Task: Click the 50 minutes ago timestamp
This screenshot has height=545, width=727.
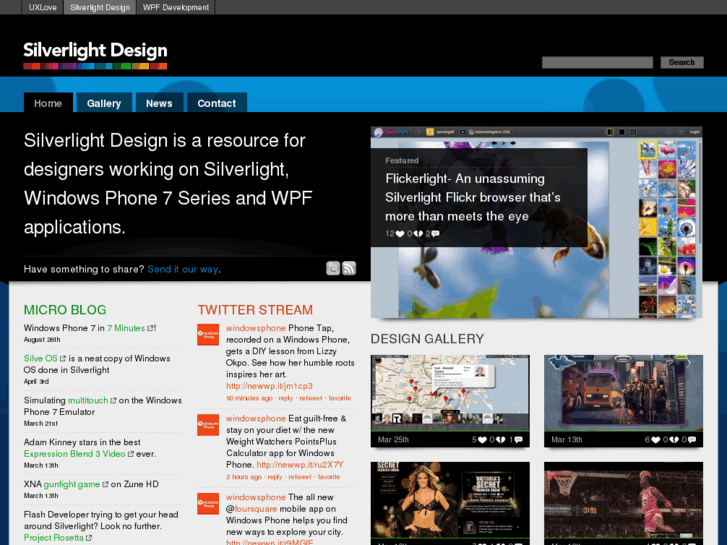Action: click(249, 398)
